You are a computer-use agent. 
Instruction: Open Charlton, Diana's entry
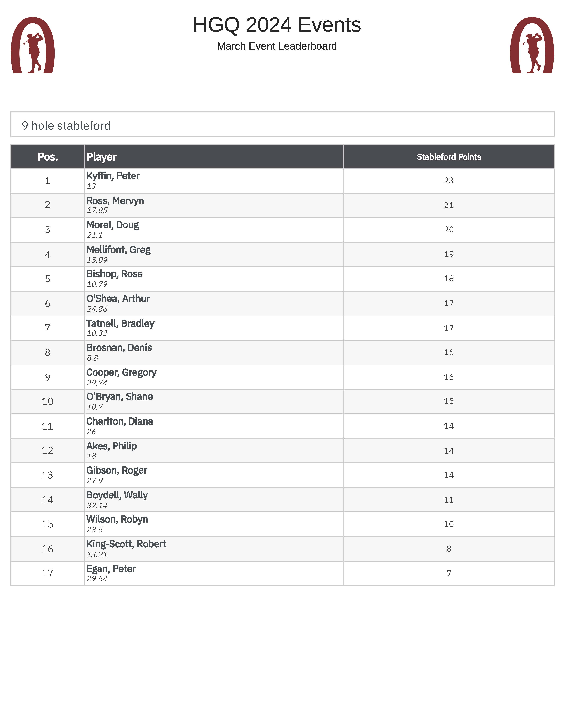point(120,421)
